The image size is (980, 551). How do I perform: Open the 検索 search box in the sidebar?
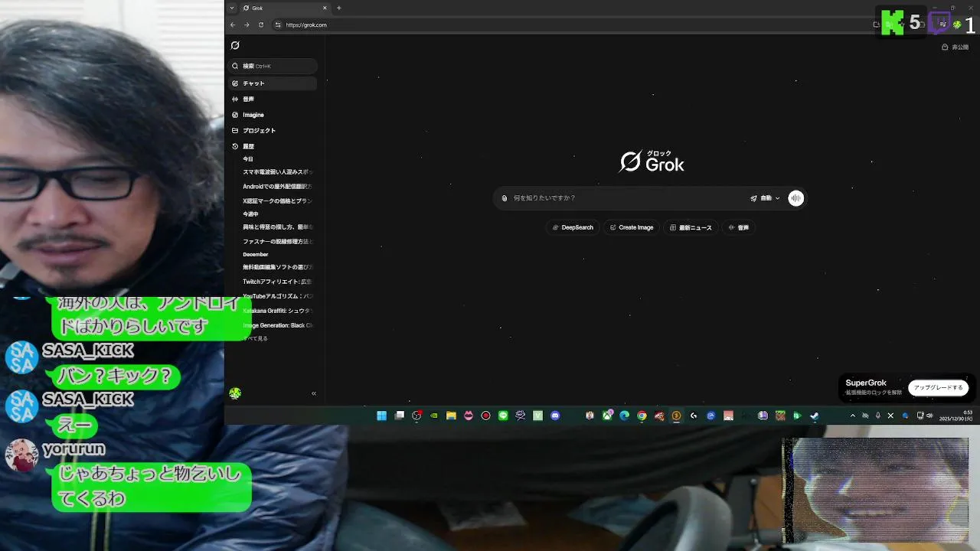273,66
